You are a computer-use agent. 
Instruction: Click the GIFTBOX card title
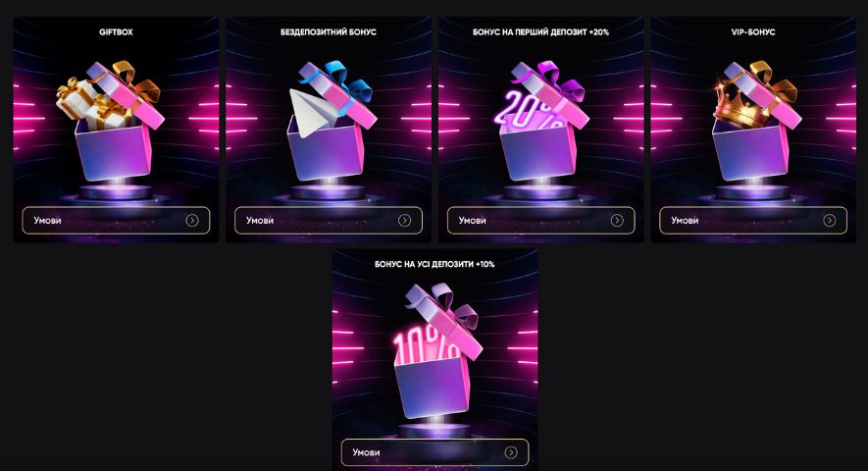[117, 32]
